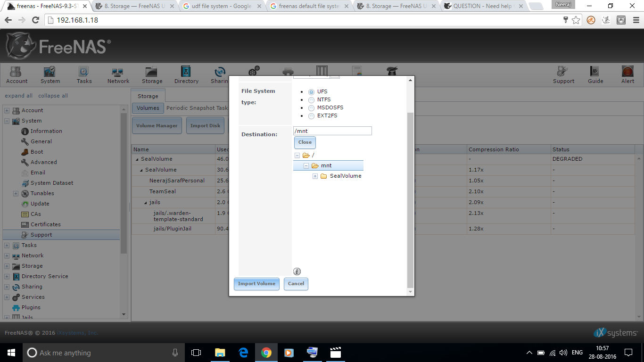
Task: Collapse the mnt folder in destination tree
Action: (x=306, y=165)
